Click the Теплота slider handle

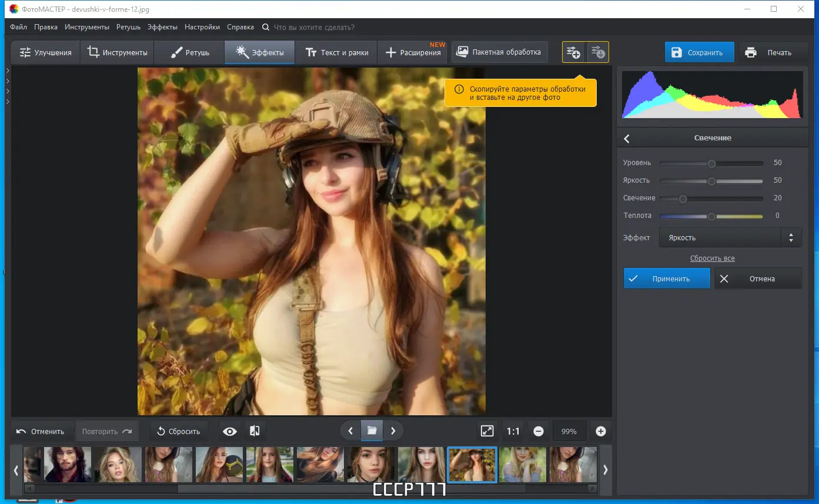pyautogui.click(x=711, y=216)
